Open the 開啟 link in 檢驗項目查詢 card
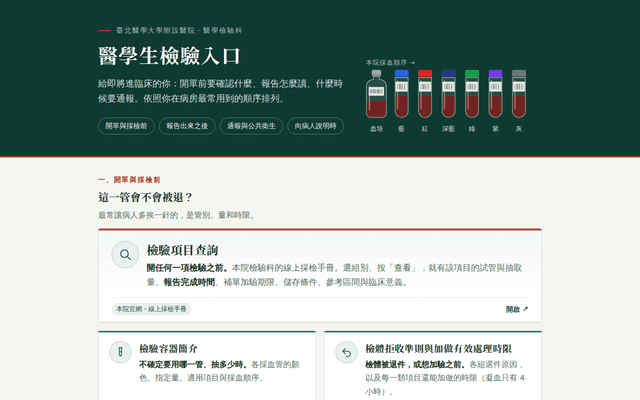Screen dimensions: 640x400 517,309
